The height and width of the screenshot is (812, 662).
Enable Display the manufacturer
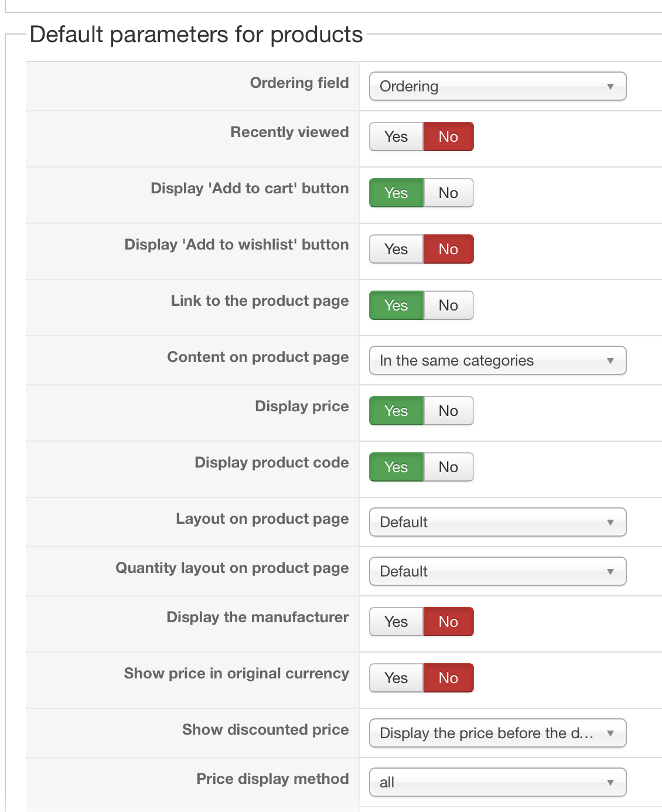point(396,622)
